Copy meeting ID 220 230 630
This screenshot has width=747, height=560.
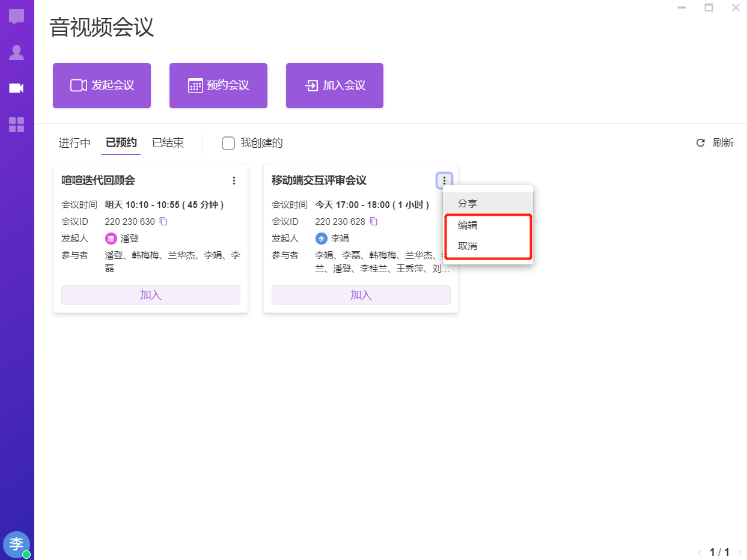(x=163, y=222)
